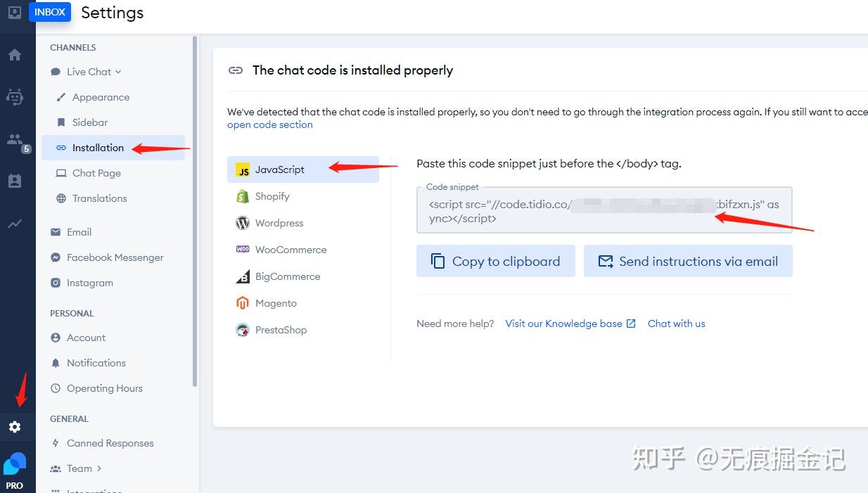Viewport: 868px width, 493px height.
Task: Click the INBOX label badge
Action: point(50,12)
